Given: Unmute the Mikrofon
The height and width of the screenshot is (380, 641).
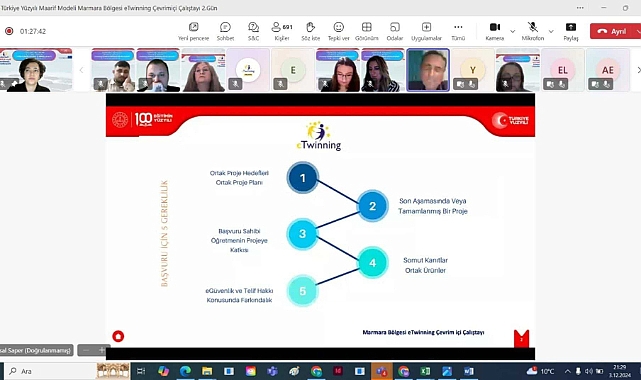Looking at the screenshot, I should pos(533,31).
